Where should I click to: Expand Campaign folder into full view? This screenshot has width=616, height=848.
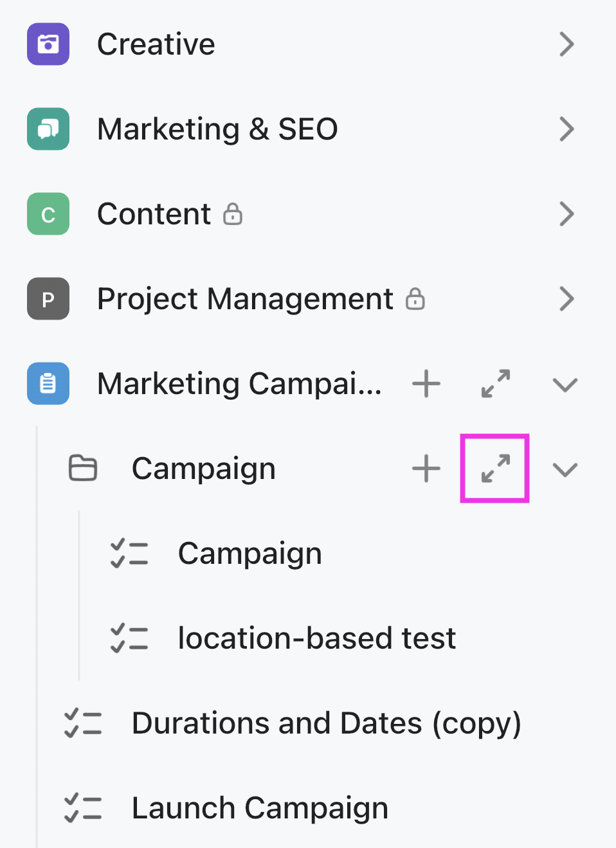[494, 468]
